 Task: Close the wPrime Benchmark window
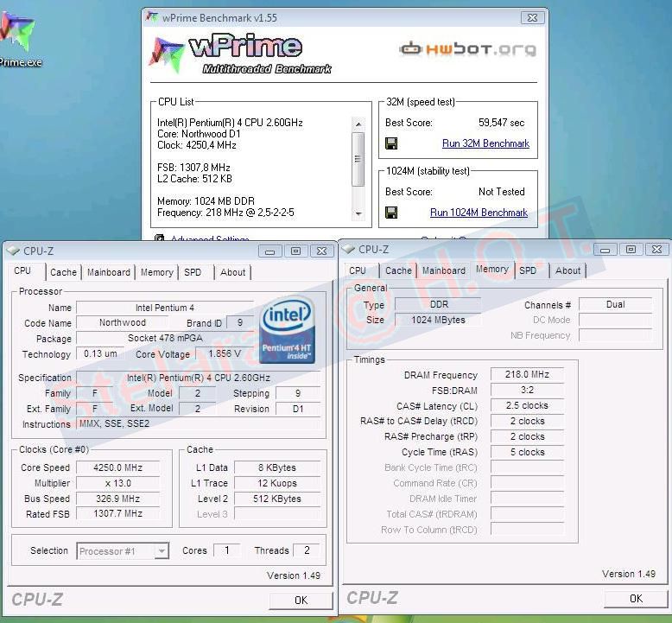(x=532, y=17)
